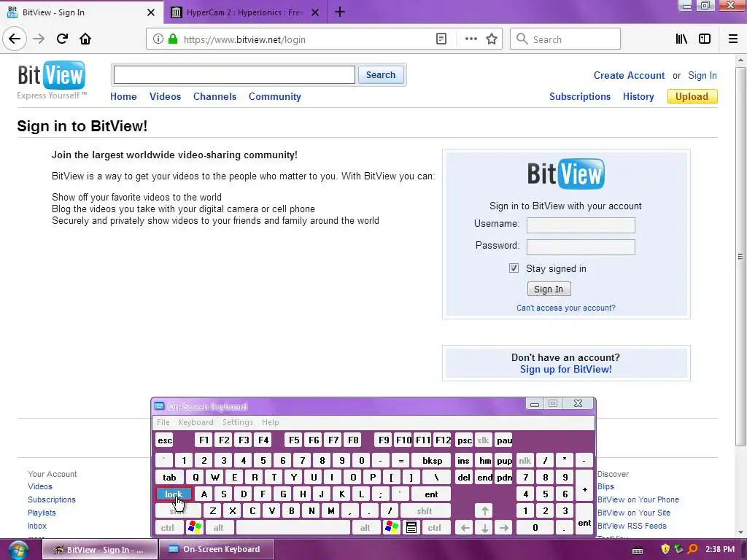747x560 pixels.
Task: Uncheck the Stay signed in checkbox
Action: [514, 268]
